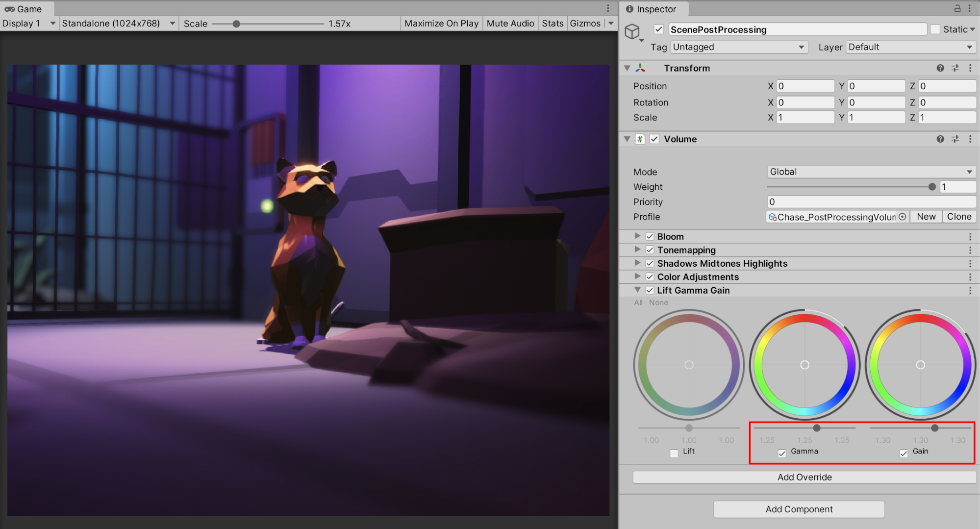Disable the Gamma override checkbox
Viewport: 980px width, 529px height.
782,453
